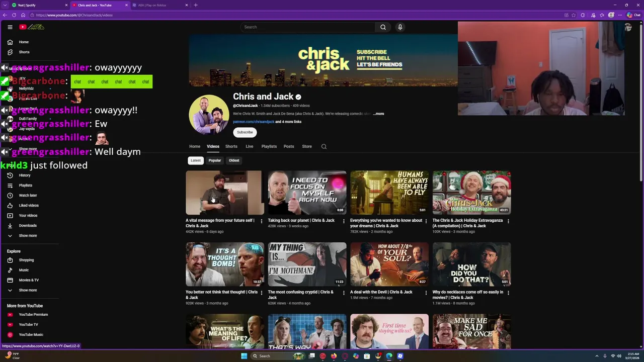
Task: Subscribe to Chris and Jack
Action: pyautogui.click(x=245, y=132)
